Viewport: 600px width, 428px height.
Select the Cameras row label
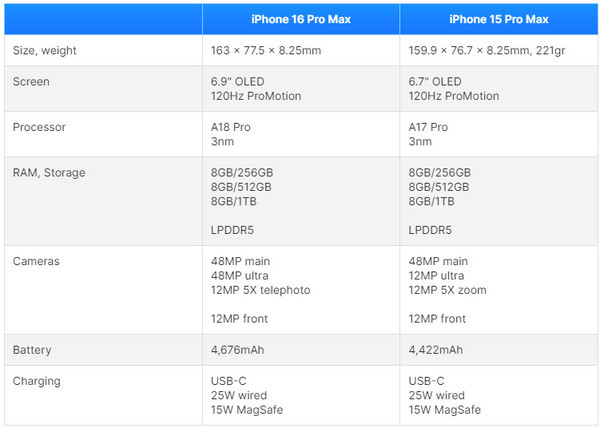pos(36,261)
